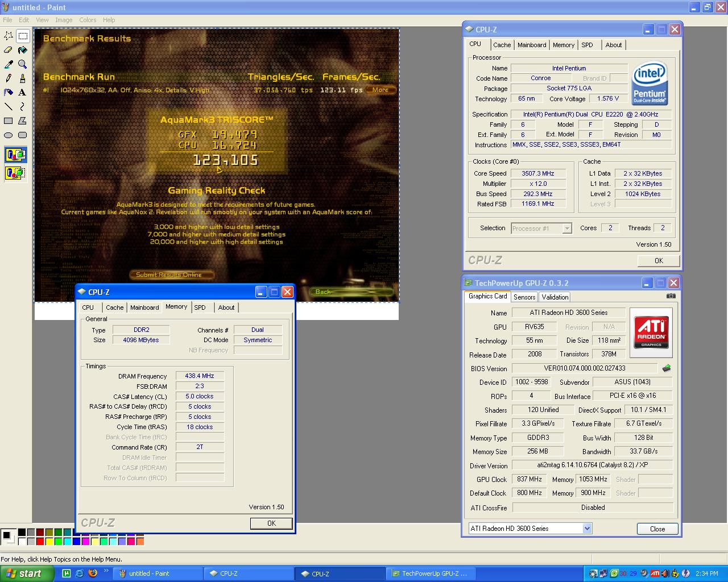The height and width of the screenshot is (582, 728).
Task: Pick the yellow color swatch
Action: coord(49,541)
